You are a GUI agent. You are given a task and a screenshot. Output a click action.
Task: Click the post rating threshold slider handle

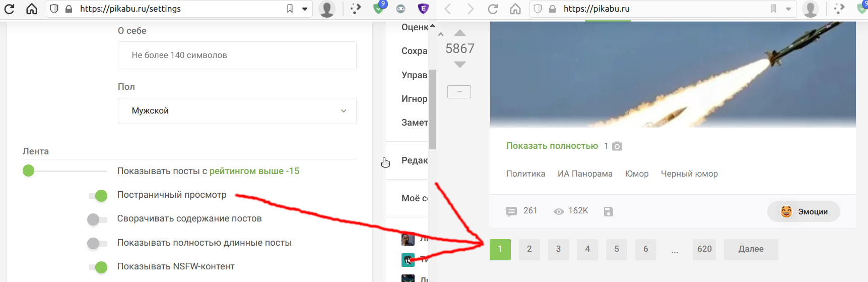28,171
